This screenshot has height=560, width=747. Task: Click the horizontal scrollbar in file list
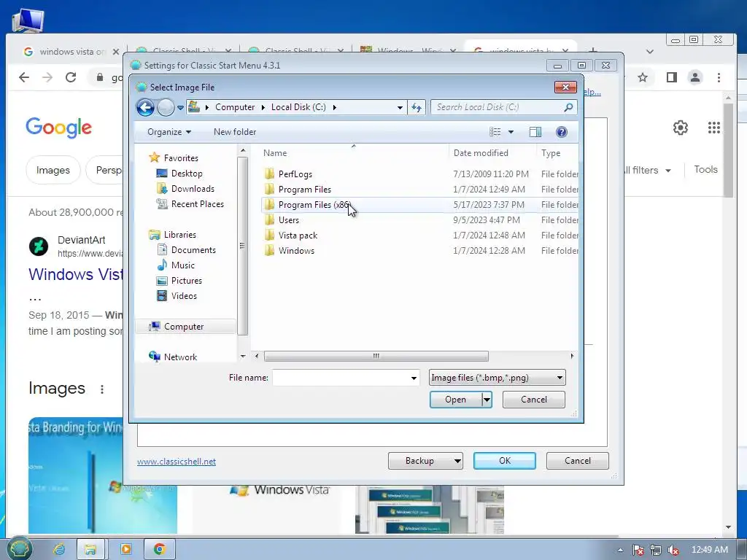pos(376,356)
